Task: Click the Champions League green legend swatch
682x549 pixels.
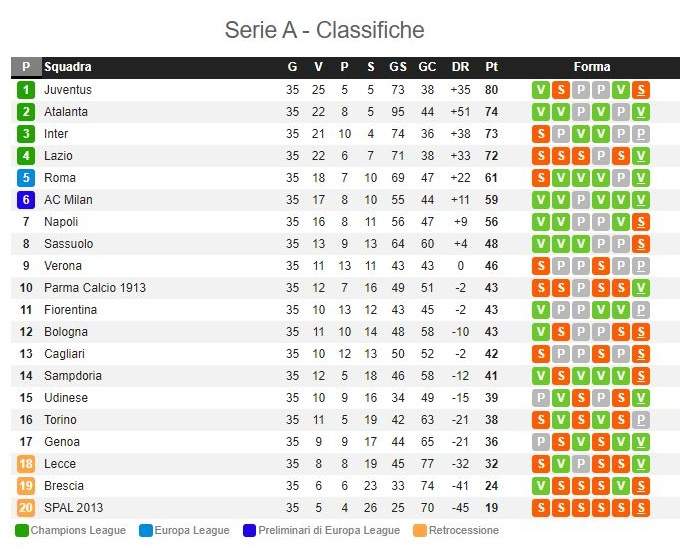Action: (22, 531)
